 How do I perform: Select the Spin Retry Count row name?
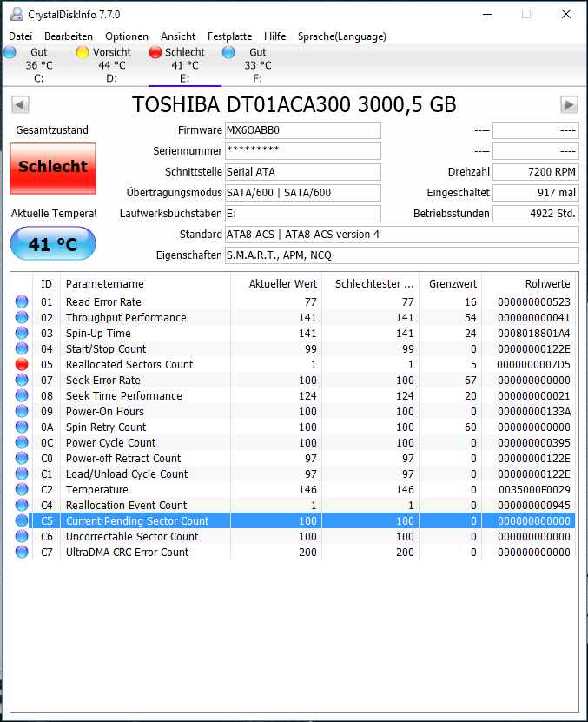coord(106,427)
